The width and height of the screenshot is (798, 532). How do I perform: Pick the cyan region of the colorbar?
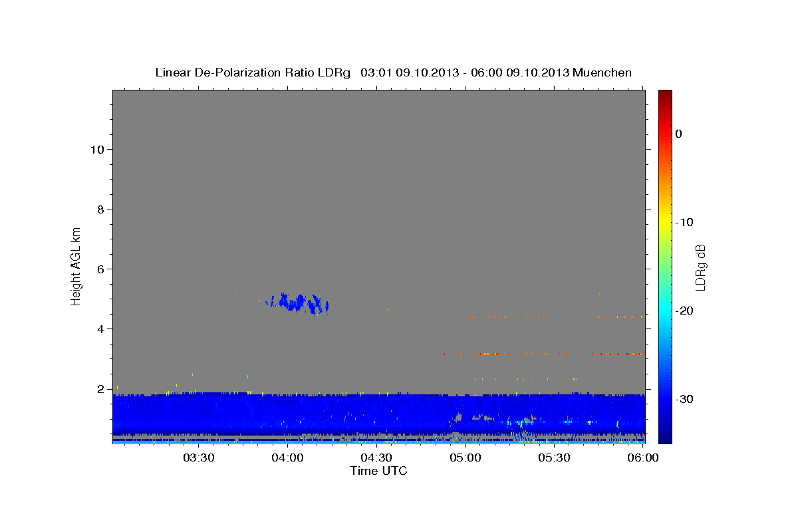pyautogui.click(x=665, y=309)
